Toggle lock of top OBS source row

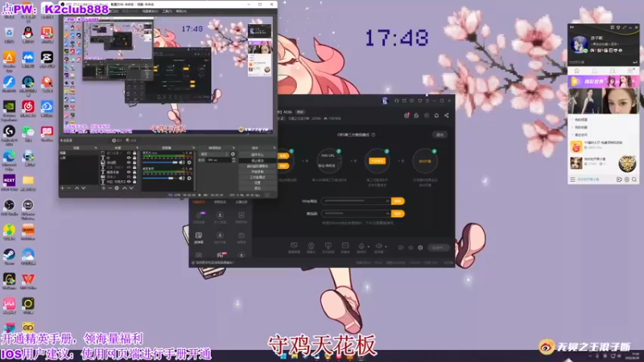134,153
